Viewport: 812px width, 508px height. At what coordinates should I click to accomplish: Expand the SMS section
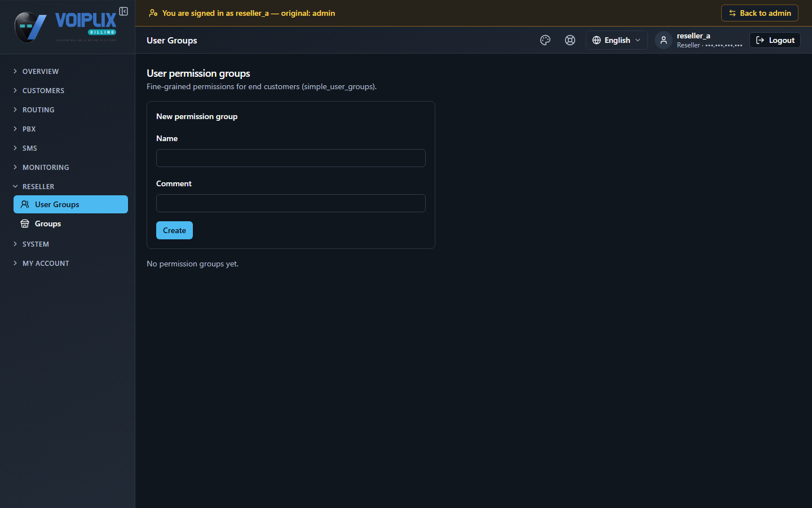[x=30, y=148]
